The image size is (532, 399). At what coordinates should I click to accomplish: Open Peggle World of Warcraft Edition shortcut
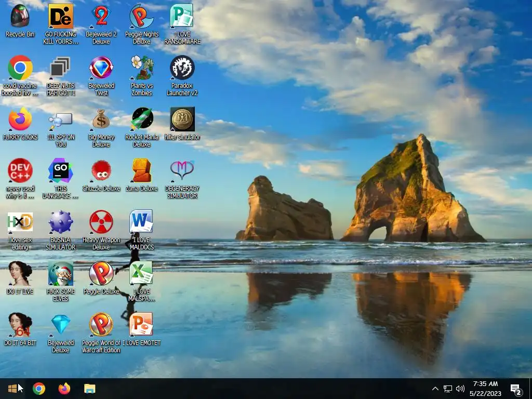(101, 325)
